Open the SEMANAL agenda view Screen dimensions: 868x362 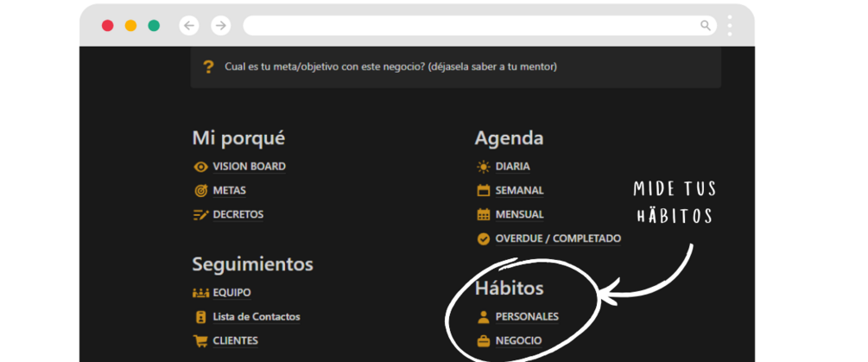click(x=519, y=190)
